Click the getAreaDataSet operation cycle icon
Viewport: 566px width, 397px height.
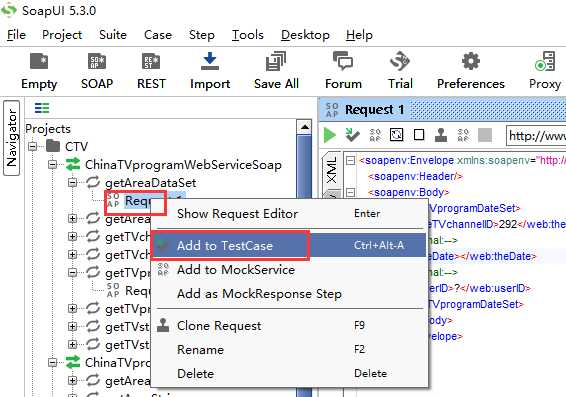pyautogui.click(x=93, y=182)
